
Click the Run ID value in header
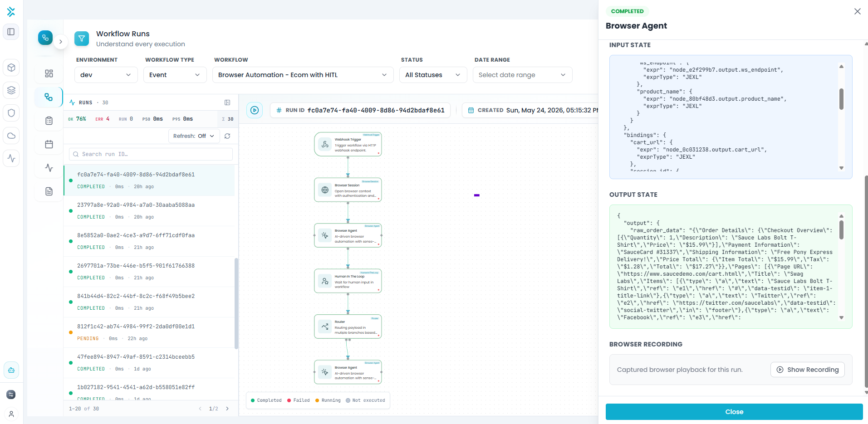(x=376, y=110)
